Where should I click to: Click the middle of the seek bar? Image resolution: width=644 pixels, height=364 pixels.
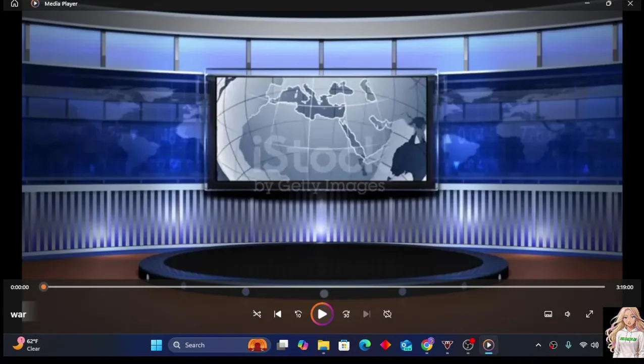324,287
